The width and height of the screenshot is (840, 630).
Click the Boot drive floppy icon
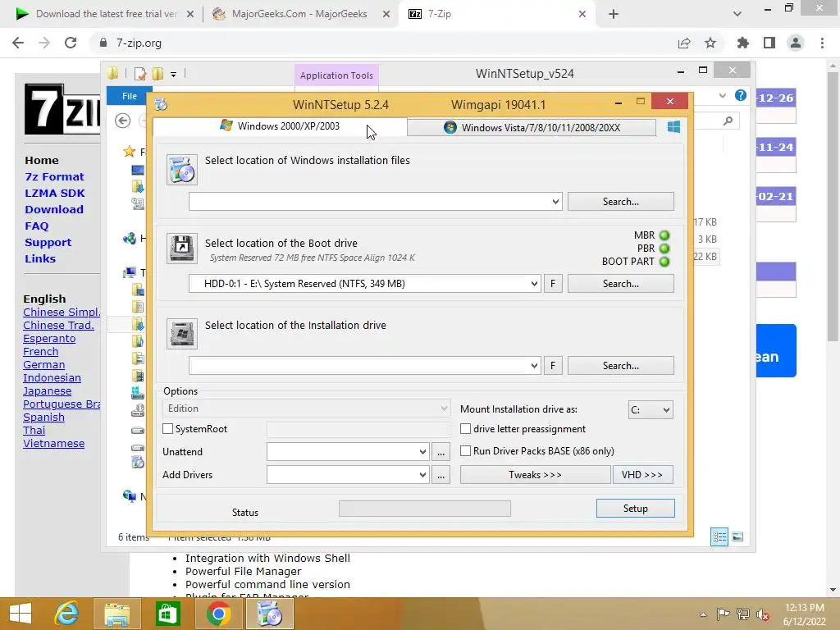pyautogui.click(x=181, y=248)
